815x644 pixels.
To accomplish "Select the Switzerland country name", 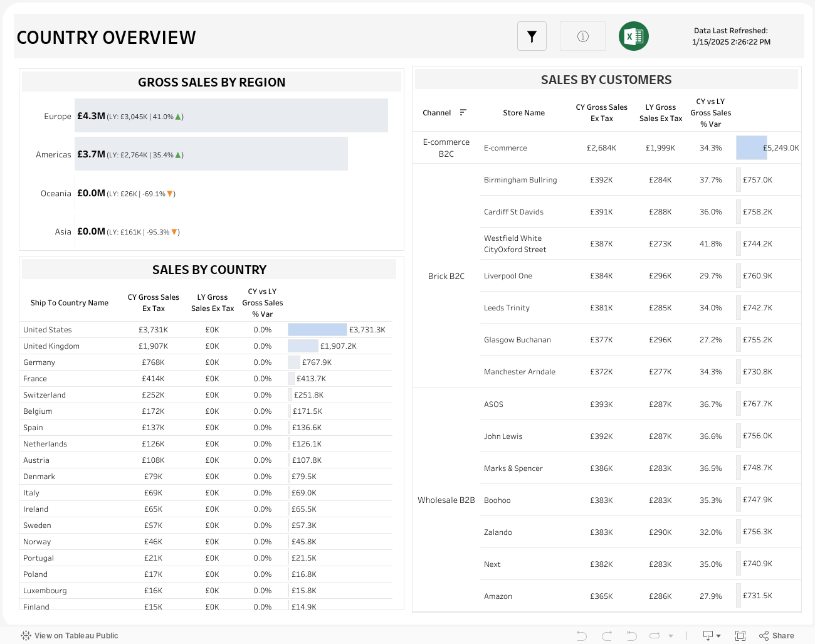I will click(45, 395).
